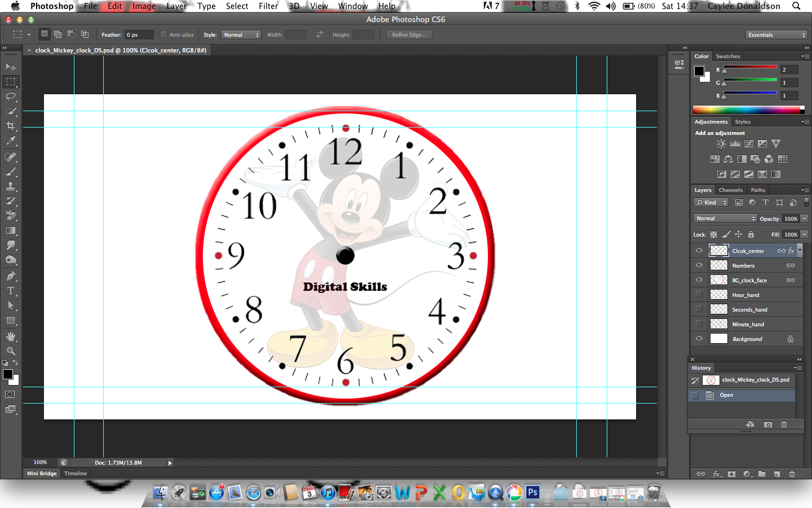
Task: Open the Mini Bridge tab
Action: point(42,474)
